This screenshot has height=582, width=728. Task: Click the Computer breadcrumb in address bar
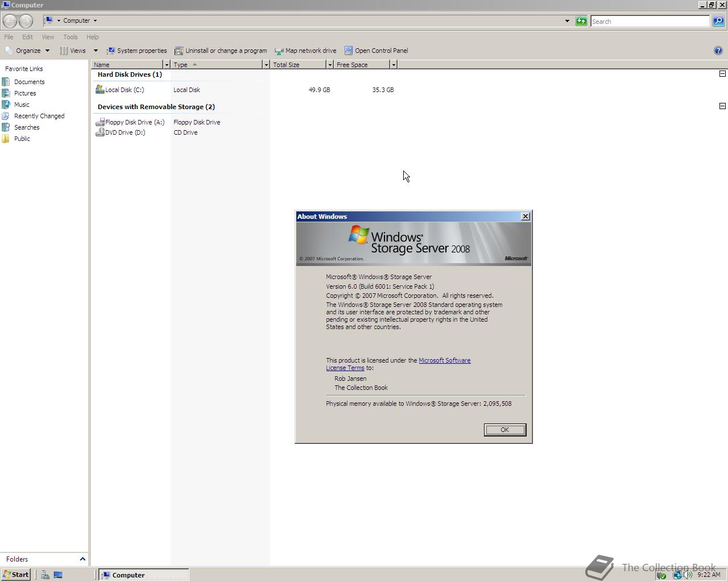click(76, 20)
